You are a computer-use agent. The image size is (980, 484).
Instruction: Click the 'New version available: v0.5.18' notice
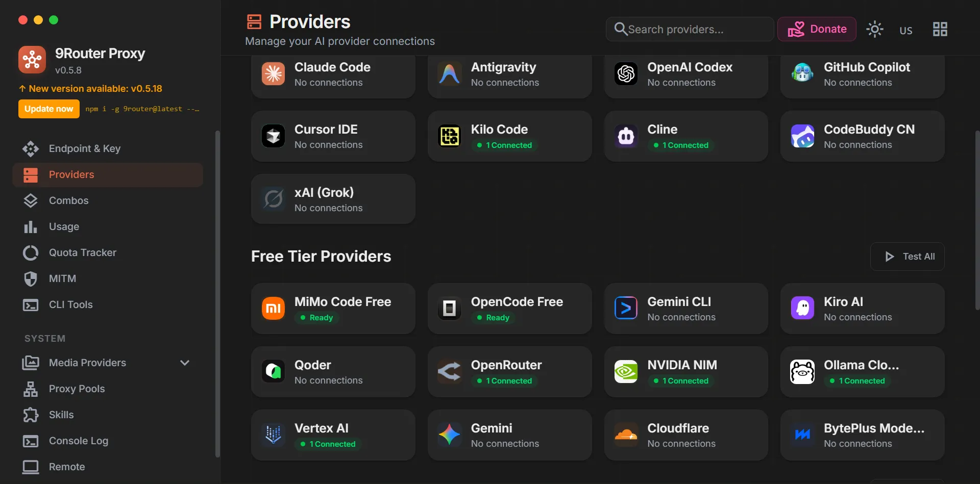pos(90,89)
